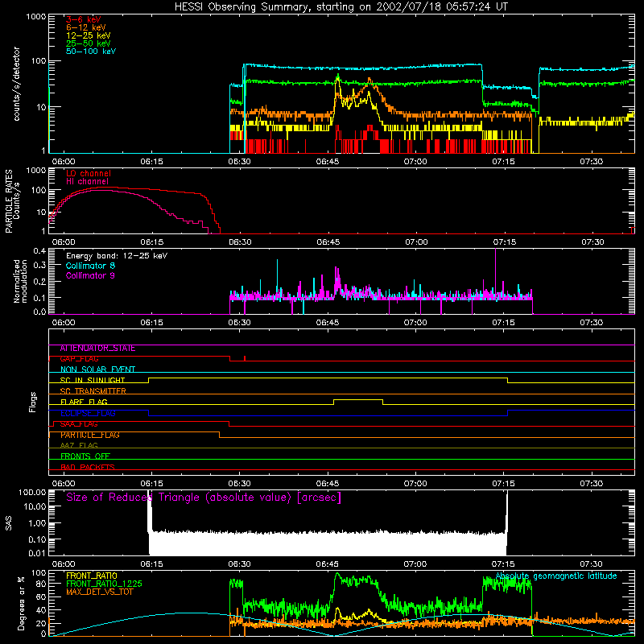Select the FLARE_FLAG label
644x644 pixels.
(x=84, y=402)
